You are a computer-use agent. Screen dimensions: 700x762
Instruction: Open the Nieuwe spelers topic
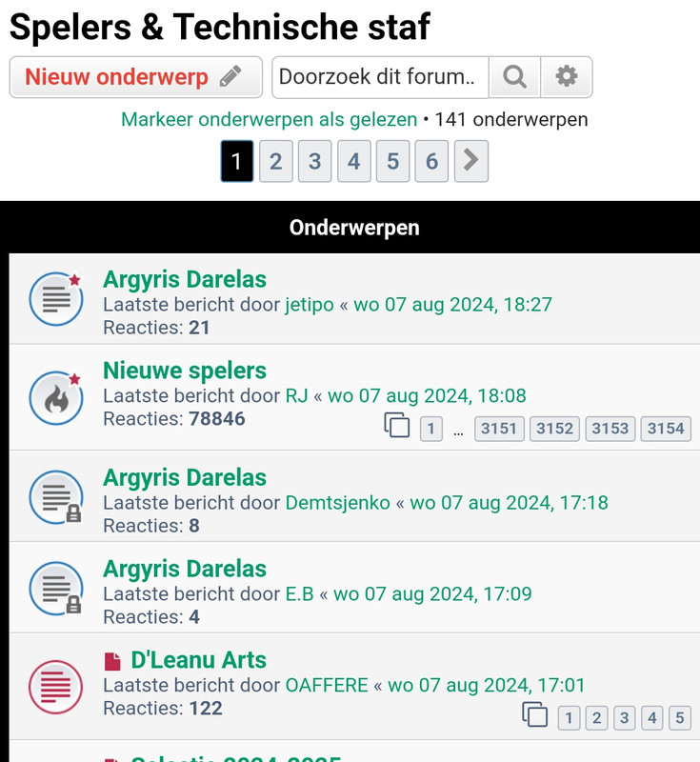click(x=185, y=371)
